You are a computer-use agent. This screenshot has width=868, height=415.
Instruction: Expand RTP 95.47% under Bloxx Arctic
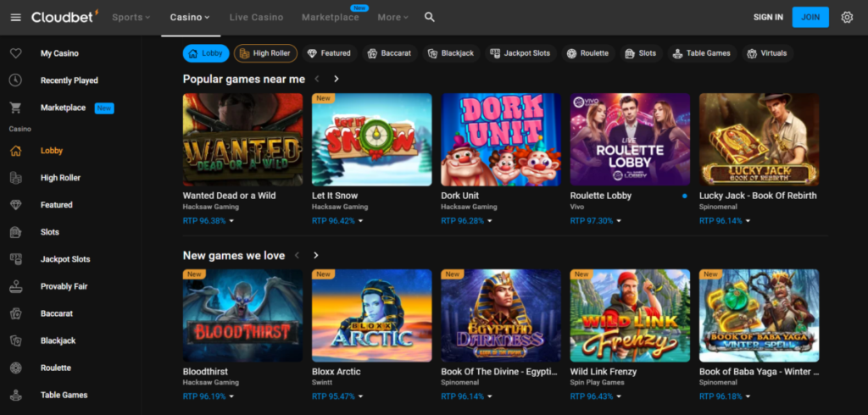[x=337, y=396]
